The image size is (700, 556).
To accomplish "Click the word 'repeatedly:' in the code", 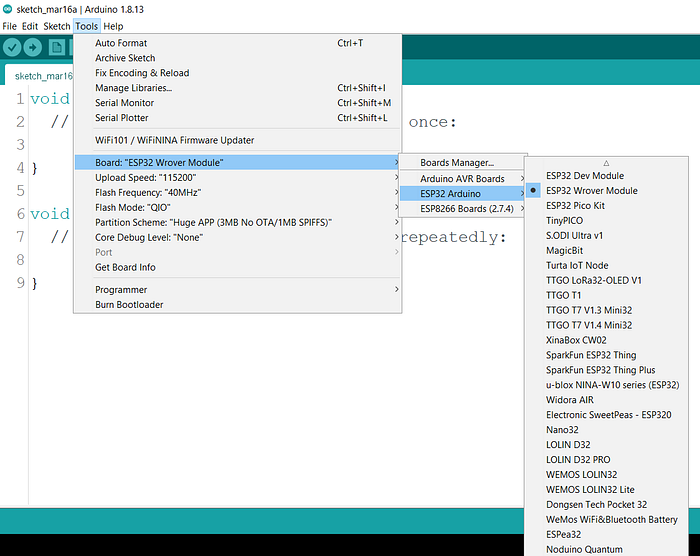I will click(454, 237).
